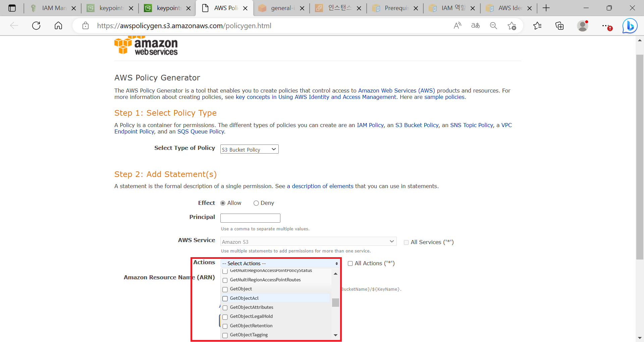
Task: Click the actions list scroll down arrow
Action: point(335,335)
